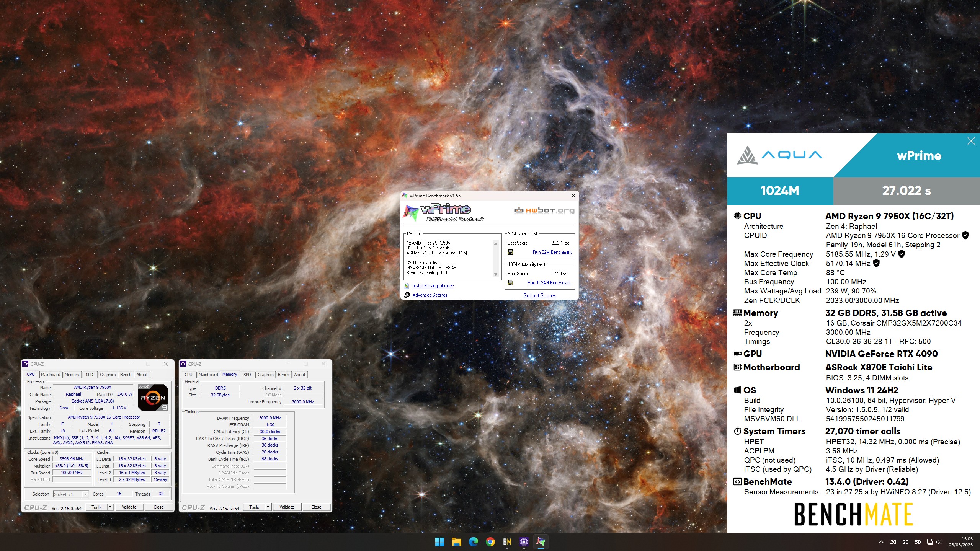Image resolution: width=980 pixels, height=551 pixels.
Task: Open the Bench tab in the right CPU-Z window
Action: pos(283,375)
